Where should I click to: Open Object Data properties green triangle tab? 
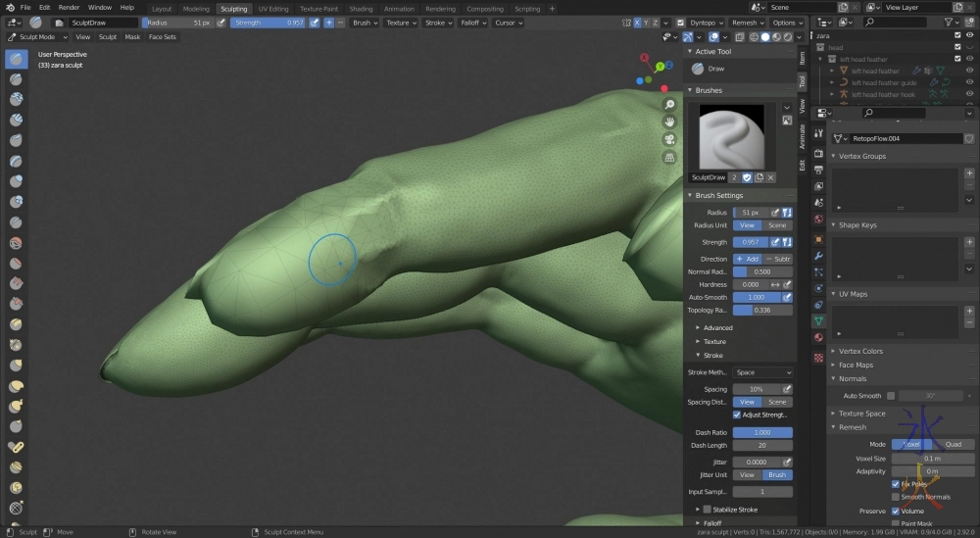818,320
